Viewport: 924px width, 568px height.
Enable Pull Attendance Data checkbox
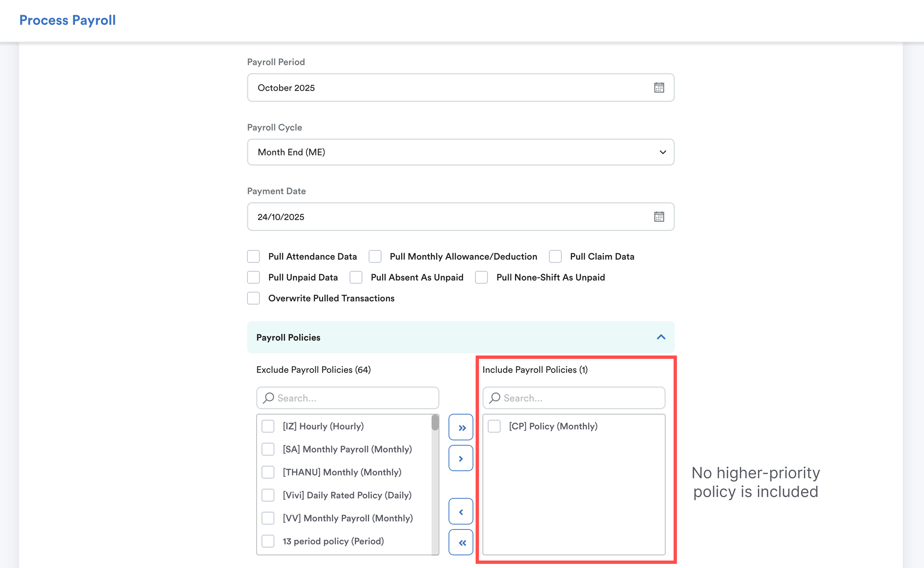[253, 256]
